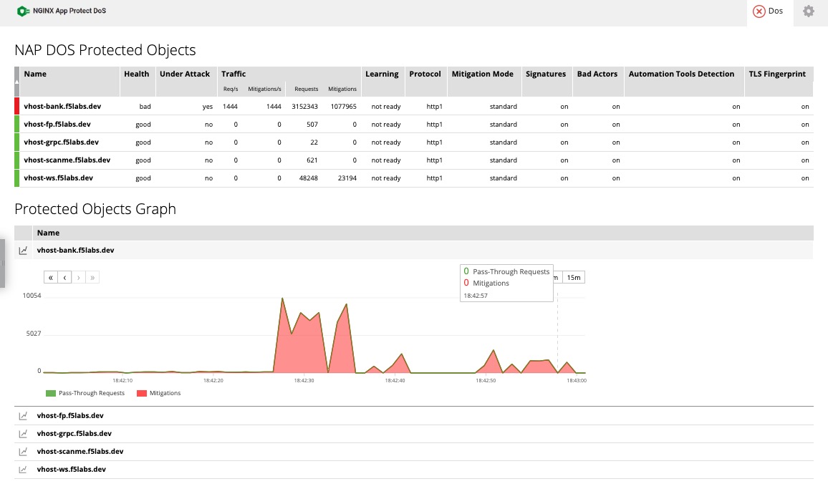The width and height of the screenshot is (828, 504).
Task: Click red status indicator for vhost-bank
Action: (x=17, y=106)
